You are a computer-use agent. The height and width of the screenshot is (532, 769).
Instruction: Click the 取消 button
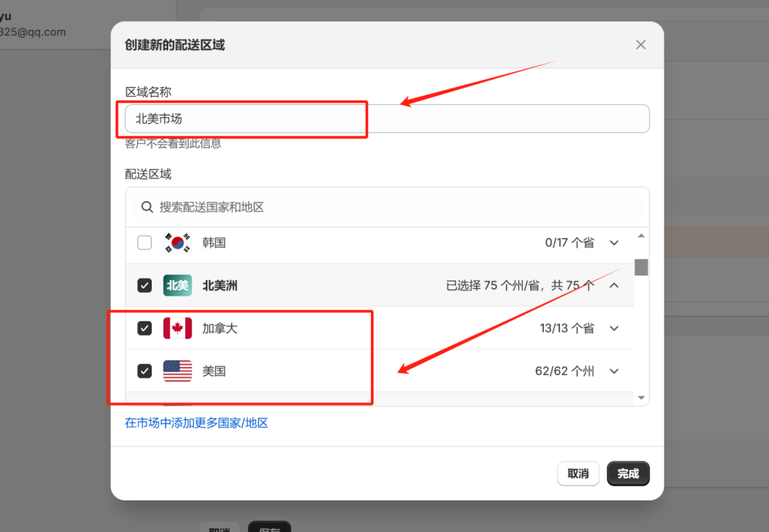pos(578,473)
